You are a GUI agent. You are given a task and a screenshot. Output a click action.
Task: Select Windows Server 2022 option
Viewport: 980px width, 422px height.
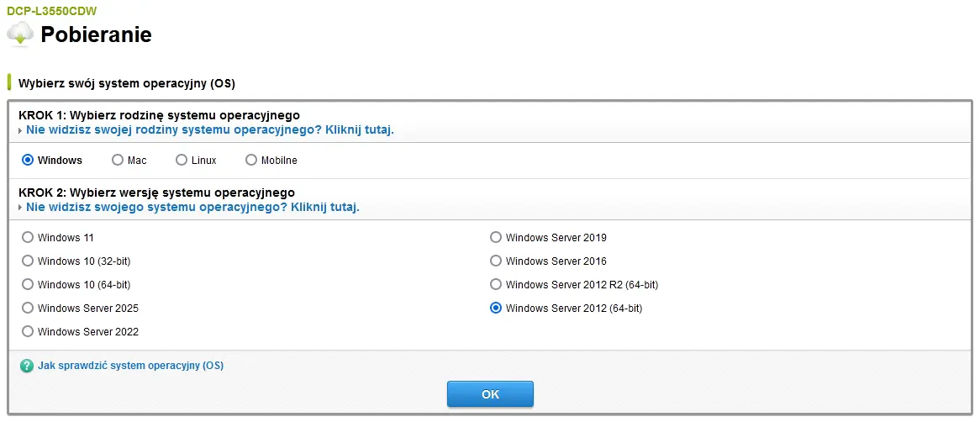tap(28, 331)
